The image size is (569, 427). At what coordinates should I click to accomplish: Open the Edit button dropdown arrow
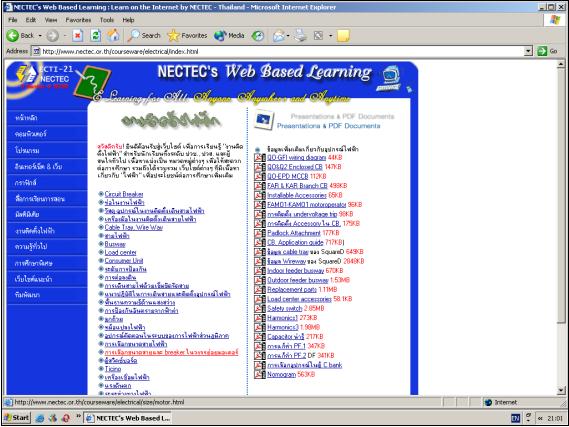(x=330, y=36)
